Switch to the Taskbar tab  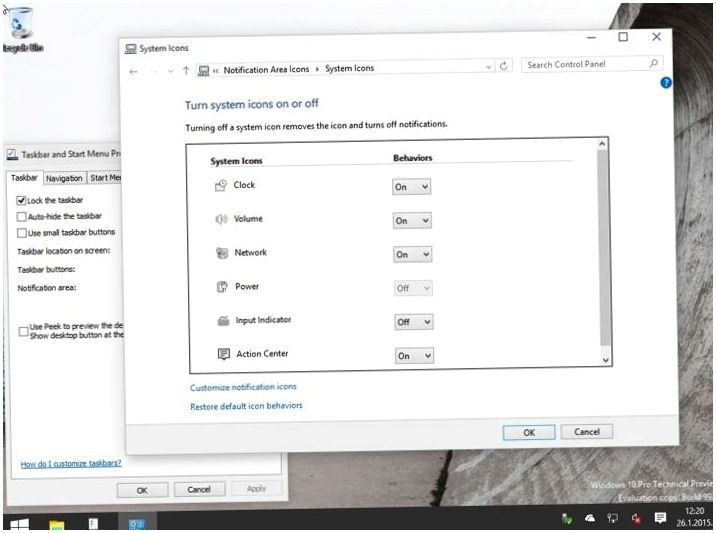coord(24,178)
